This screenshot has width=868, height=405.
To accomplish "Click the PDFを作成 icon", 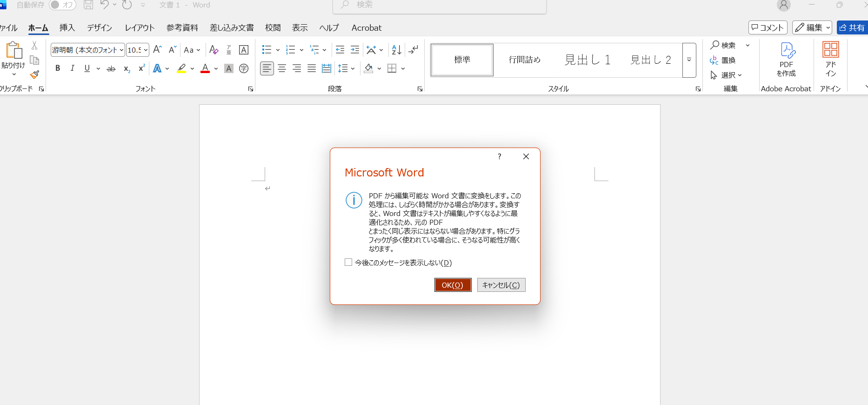I will coord(786,60).
